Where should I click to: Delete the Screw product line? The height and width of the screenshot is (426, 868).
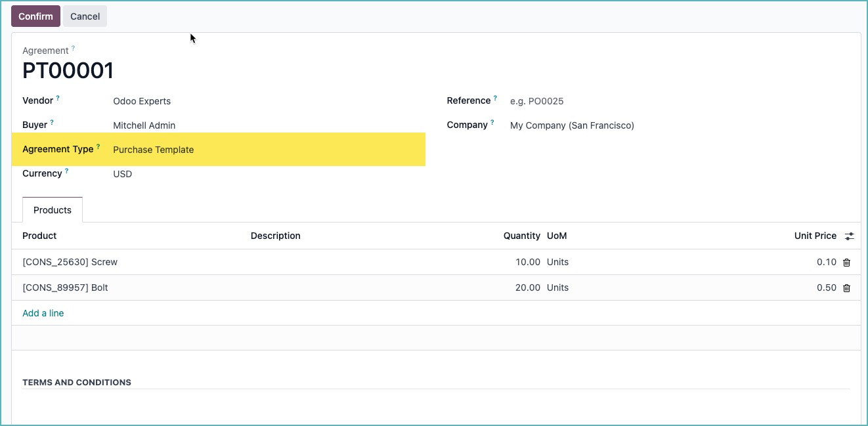pos(846,263)
